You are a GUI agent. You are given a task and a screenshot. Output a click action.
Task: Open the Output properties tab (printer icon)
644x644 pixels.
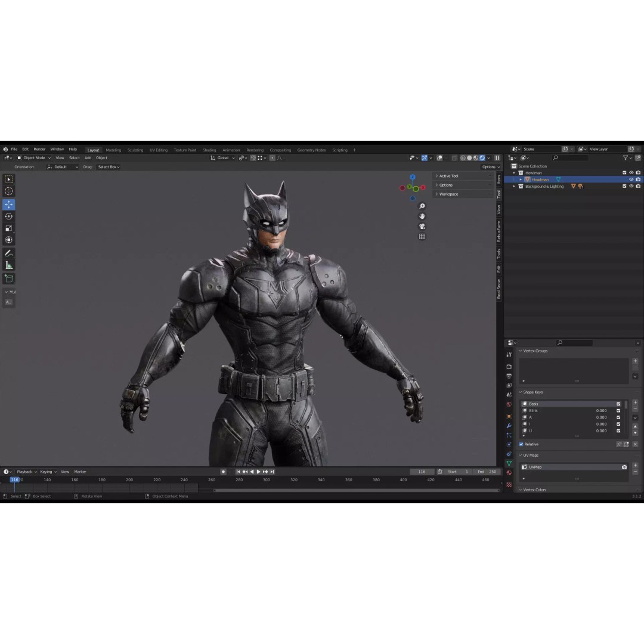coord(509,376)
